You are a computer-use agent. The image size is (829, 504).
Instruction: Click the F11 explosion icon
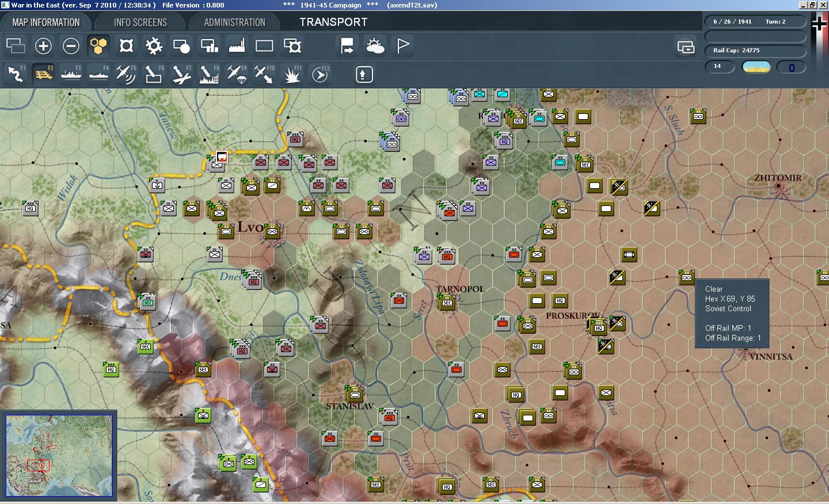tap(292, 74)
